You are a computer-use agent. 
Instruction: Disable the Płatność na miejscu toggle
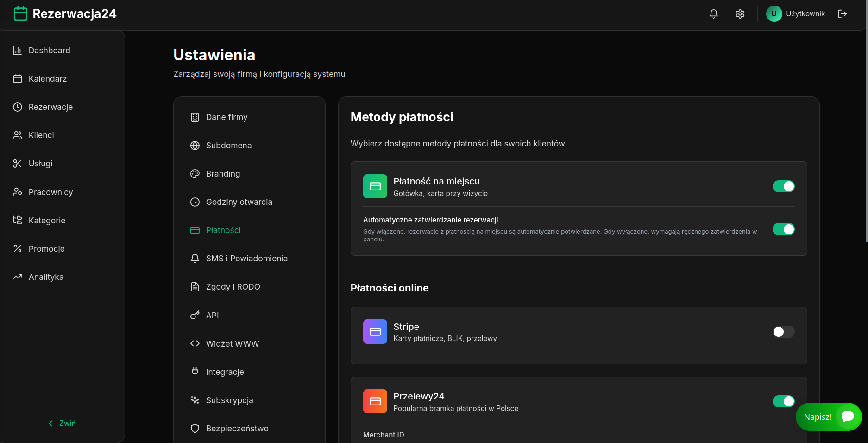click(783, 186)
